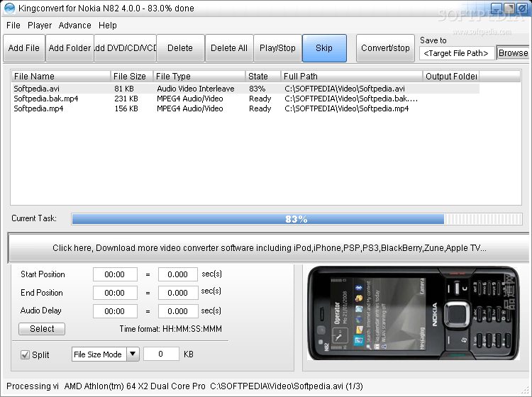
Task: Click the Target File Path field
Action: 456,53
